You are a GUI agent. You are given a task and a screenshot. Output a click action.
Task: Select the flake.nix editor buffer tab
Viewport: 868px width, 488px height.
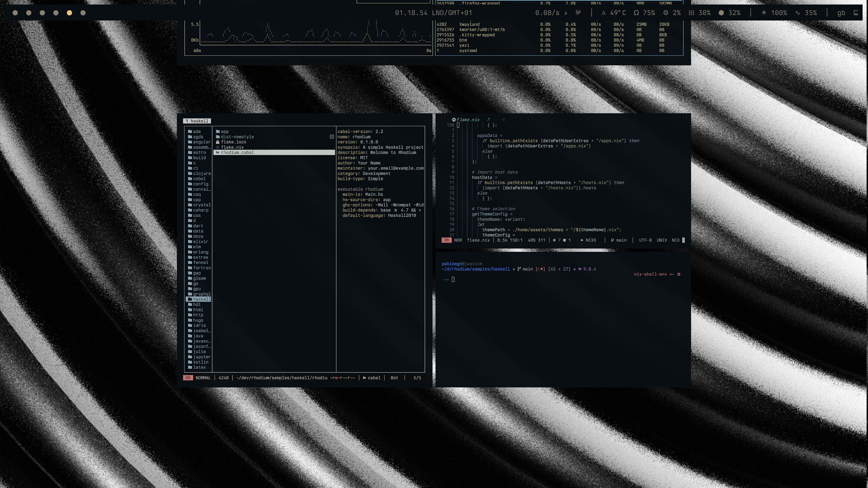pyautogui.click(x=467, y=120)
